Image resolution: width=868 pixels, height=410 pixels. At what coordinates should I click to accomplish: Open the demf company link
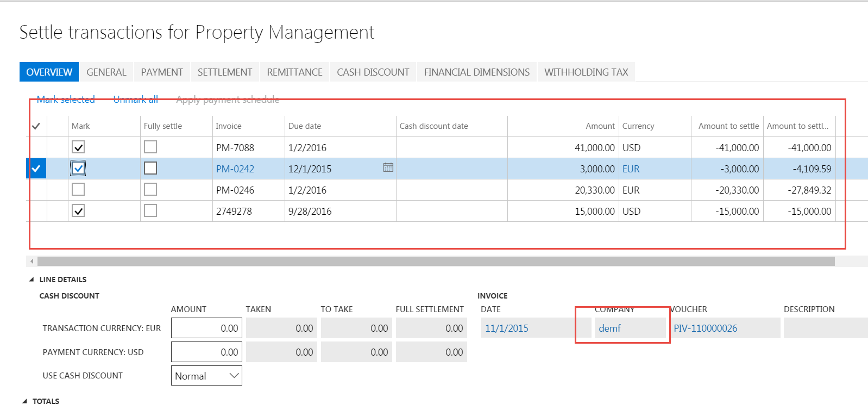(x=609, y=328)
